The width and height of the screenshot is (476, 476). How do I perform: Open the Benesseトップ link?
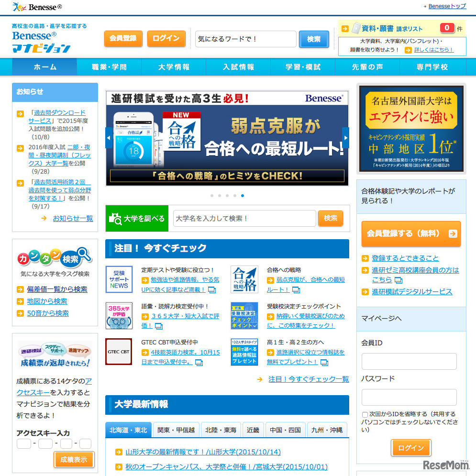tap(447, 6)
